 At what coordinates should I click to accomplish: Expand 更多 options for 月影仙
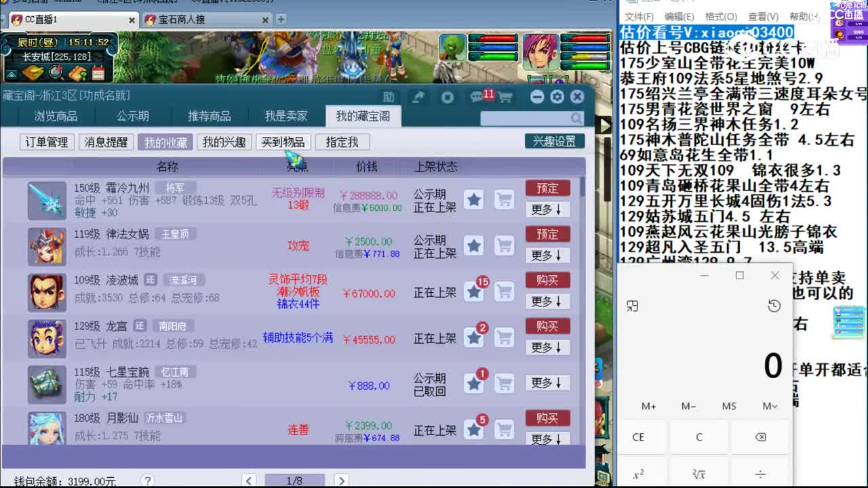547,439
